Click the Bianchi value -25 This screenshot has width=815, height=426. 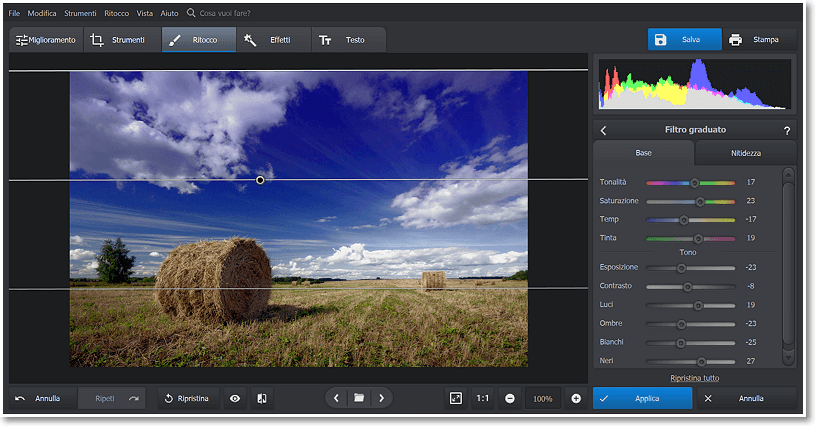(x=751, y=342)
